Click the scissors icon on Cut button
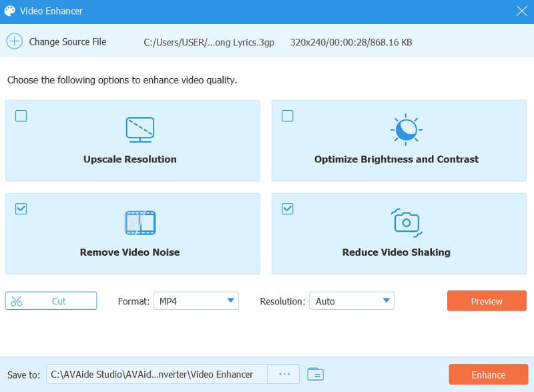This screenshot has height=392, width=534. [x=17, y=301]
